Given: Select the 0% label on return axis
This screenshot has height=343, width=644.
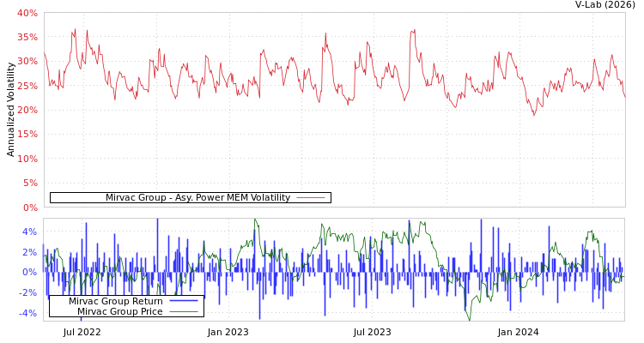Looking at the screenshot, I should pos(29,272).
